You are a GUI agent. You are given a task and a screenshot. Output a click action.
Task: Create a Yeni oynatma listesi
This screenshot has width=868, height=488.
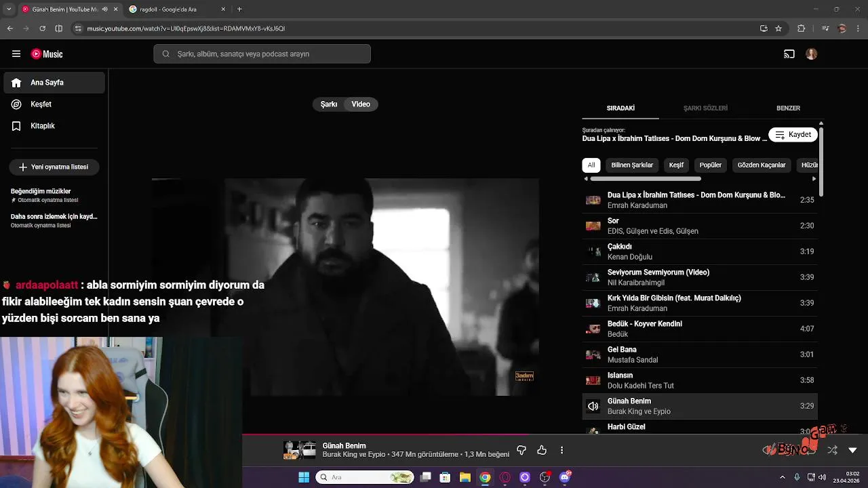[x=54, y=167]
